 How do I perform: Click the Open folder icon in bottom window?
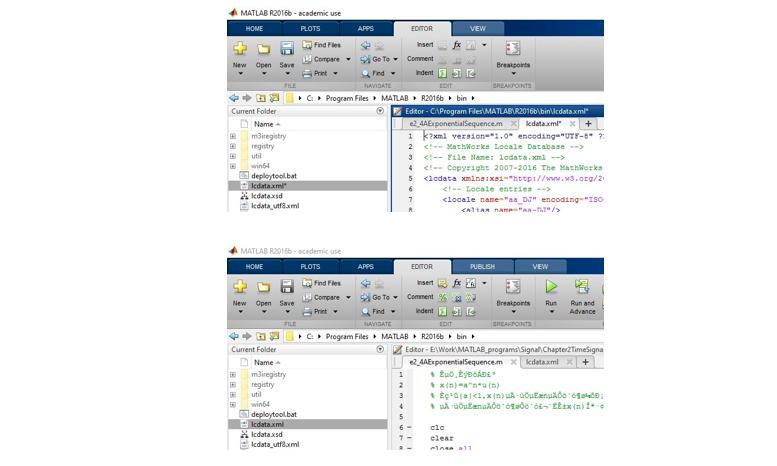click(x=263, y=287)
